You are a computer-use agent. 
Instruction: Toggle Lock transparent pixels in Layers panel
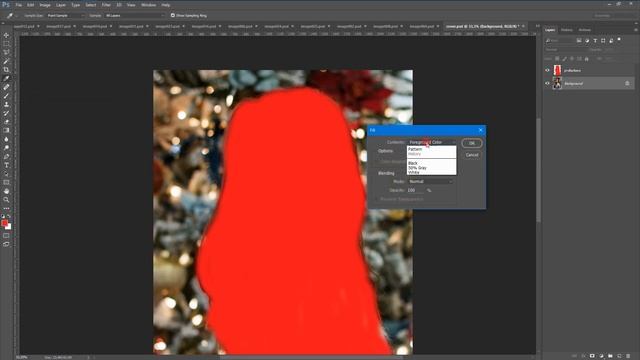[557, 59]
